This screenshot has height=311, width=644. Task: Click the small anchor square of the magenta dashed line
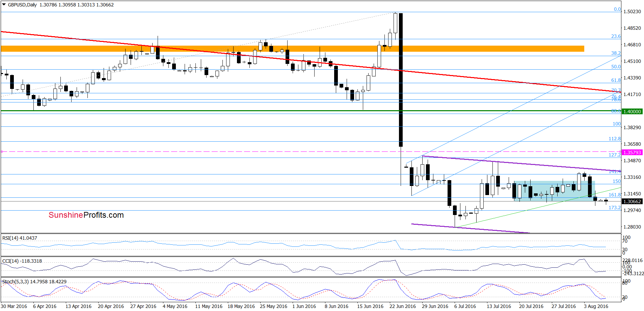2,152
